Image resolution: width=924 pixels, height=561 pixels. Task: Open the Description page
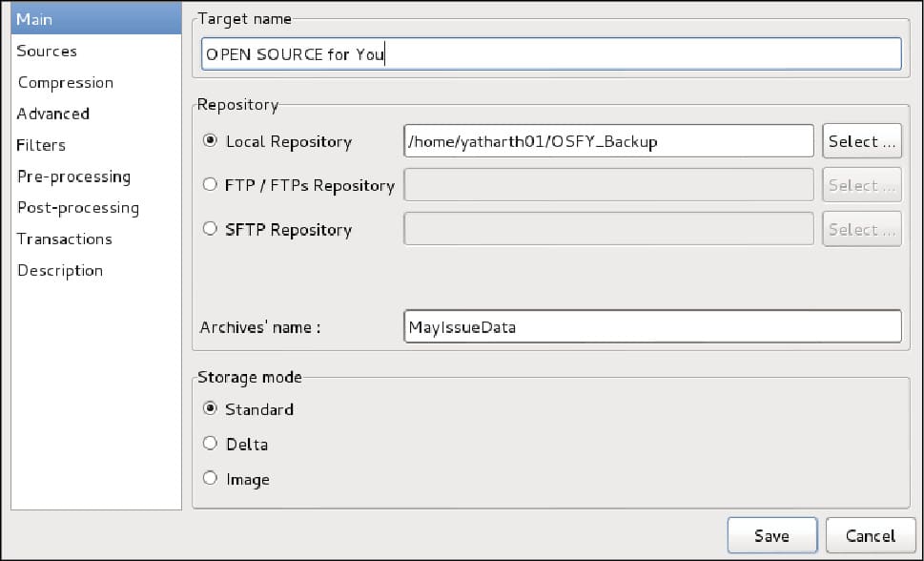point(60,271)
